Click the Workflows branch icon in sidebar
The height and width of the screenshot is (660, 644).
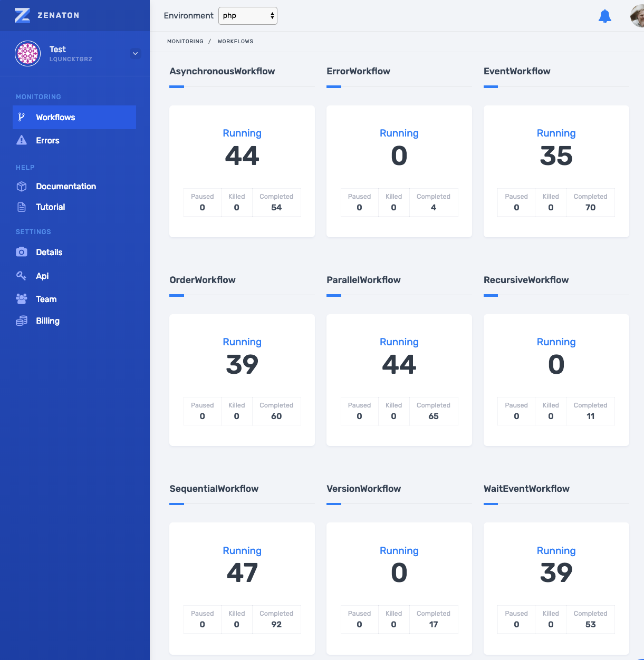[22, 117]
